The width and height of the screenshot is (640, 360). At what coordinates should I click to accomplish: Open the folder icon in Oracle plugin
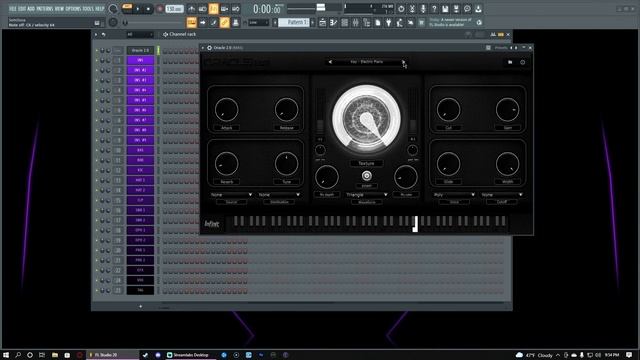coord(510,62)
